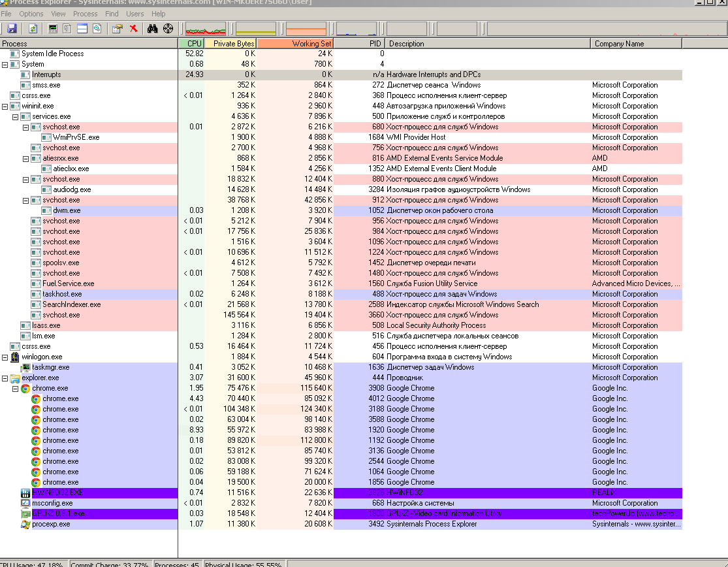Screen dimensions: 728x567
Task: Open the File menu
Action: (x=6, y=14)
